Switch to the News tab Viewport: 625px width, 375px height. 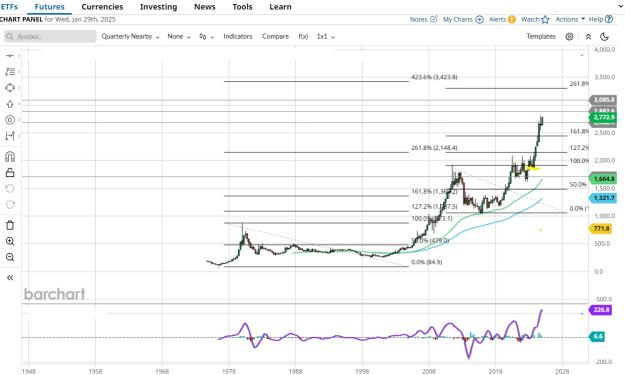204,7
